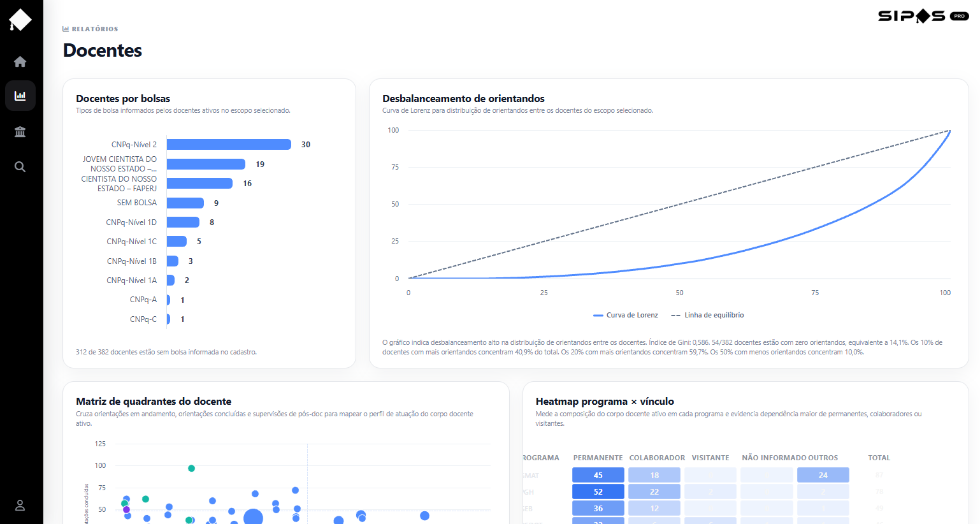Click the Desbalanceamento de orientandos heading
The width and height of the screenshot is (980, 524).
463,98
